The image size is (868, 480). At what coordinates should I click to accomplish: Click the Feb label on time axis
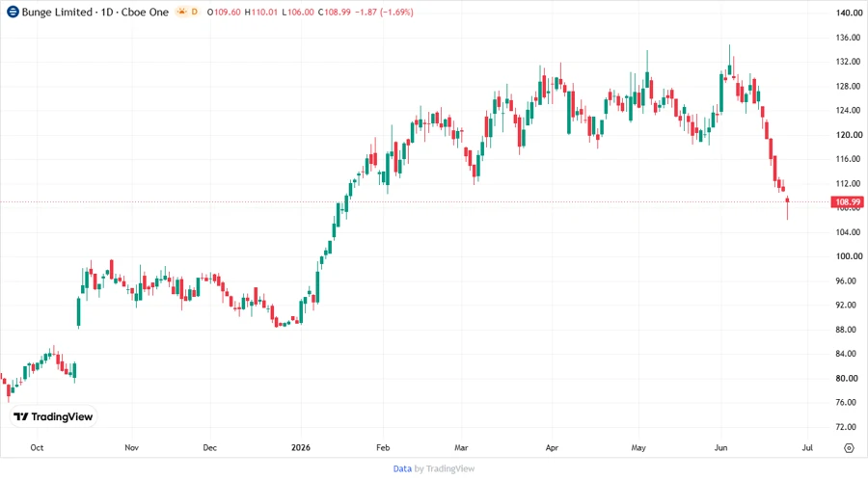(383, 447)
